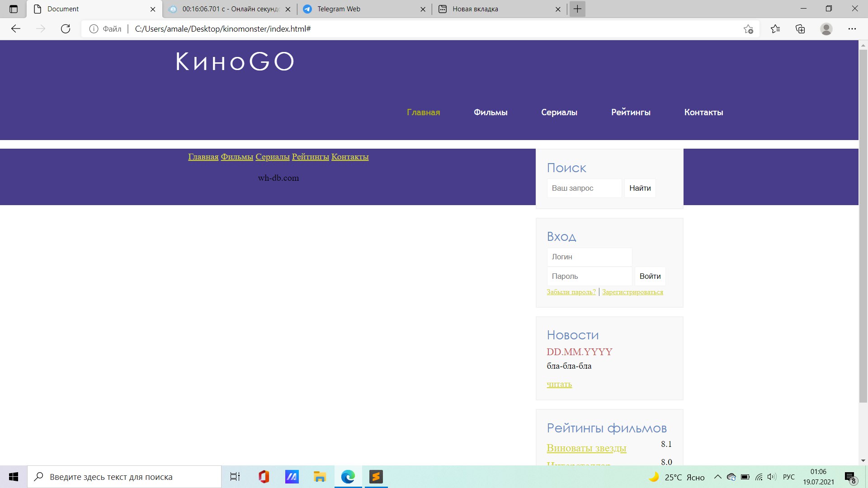Image resolution: width=868 pixels, height=488 pixels.
Task: Switch to the Новая вкладка tab
Action: point(500,9)
